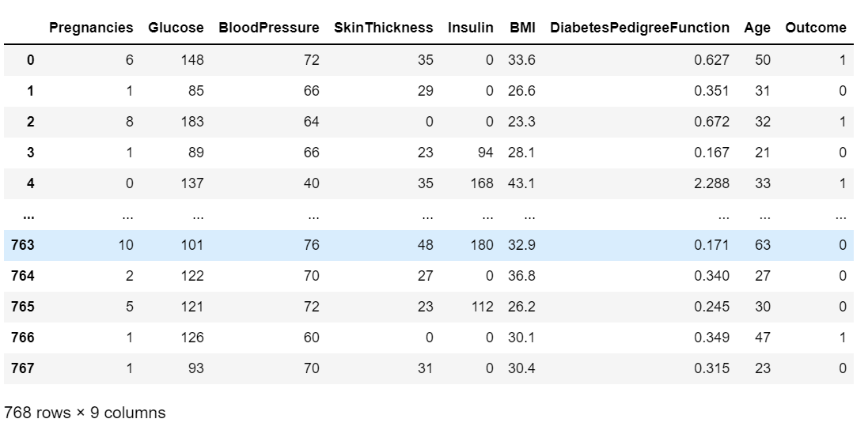
Task: Click the Glucose value 183
Action: point(192,122)
